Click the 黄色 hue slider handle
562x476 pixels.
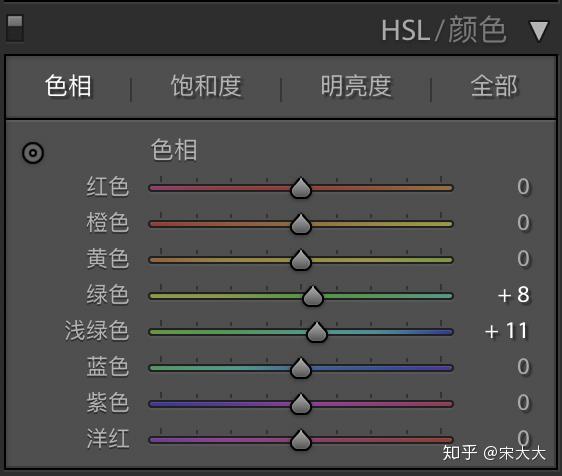[301, 260]
